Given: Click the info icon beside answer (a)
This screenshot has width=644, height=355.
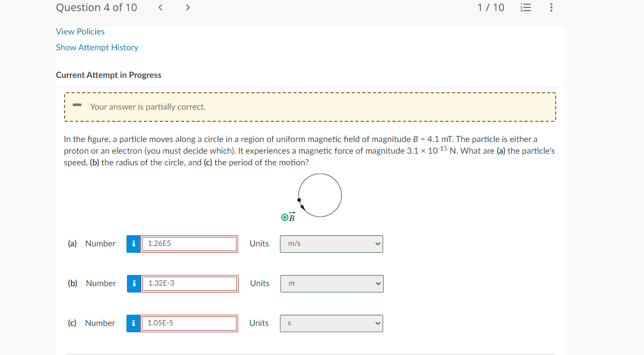Looking at the screenshot, I should pyautogui.click(x=134, y=244).
